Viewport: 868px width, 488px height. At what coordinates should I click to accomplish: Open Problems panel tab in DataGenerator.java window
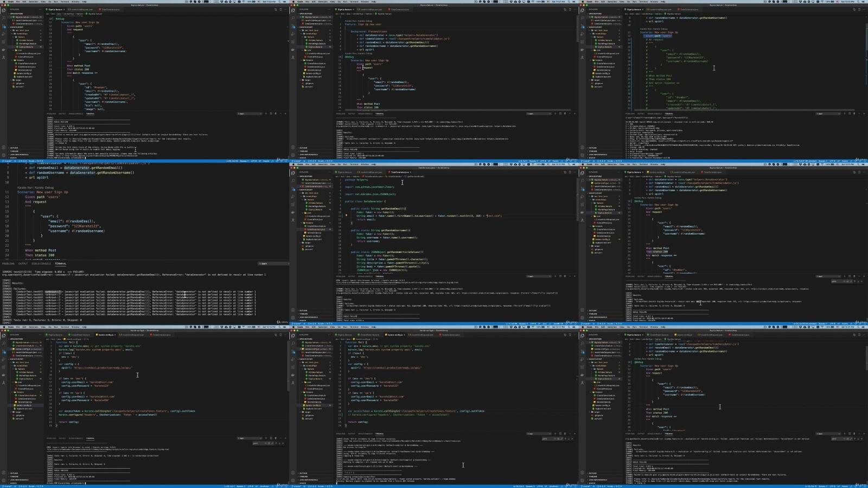(x=341, y=276)
